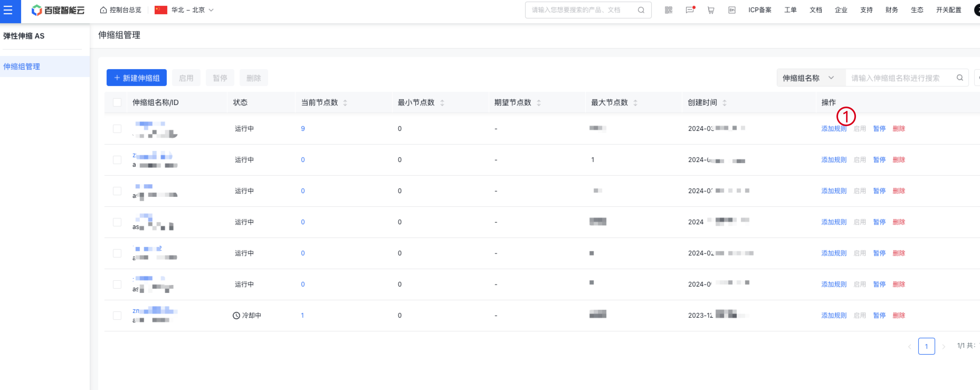Open 开关配置 in top menu

tap(948, 10)
